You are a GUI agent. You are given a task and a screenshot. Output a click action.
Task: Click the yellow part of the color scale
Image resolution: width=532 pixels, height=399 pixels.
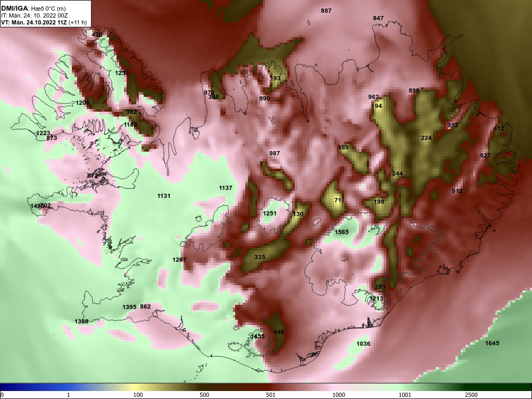(136, 387)
